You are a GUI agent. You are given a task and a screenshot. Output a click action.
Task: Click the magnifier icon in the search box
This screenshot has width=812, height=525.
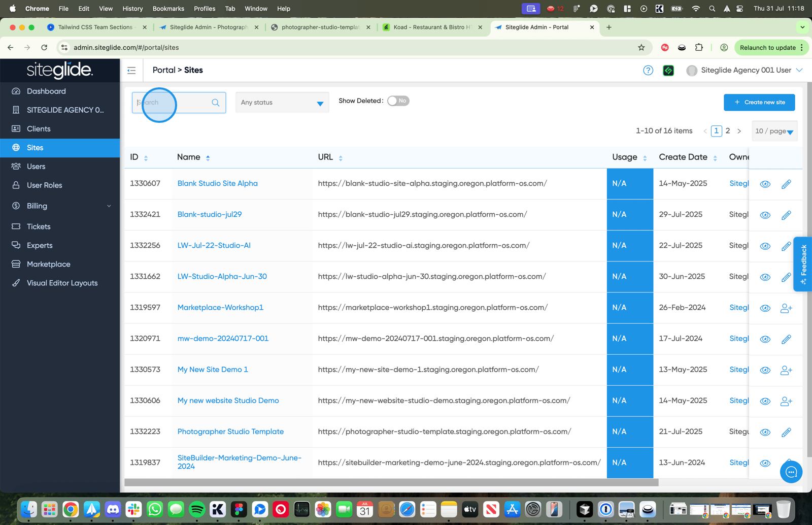tap(216, 103)
